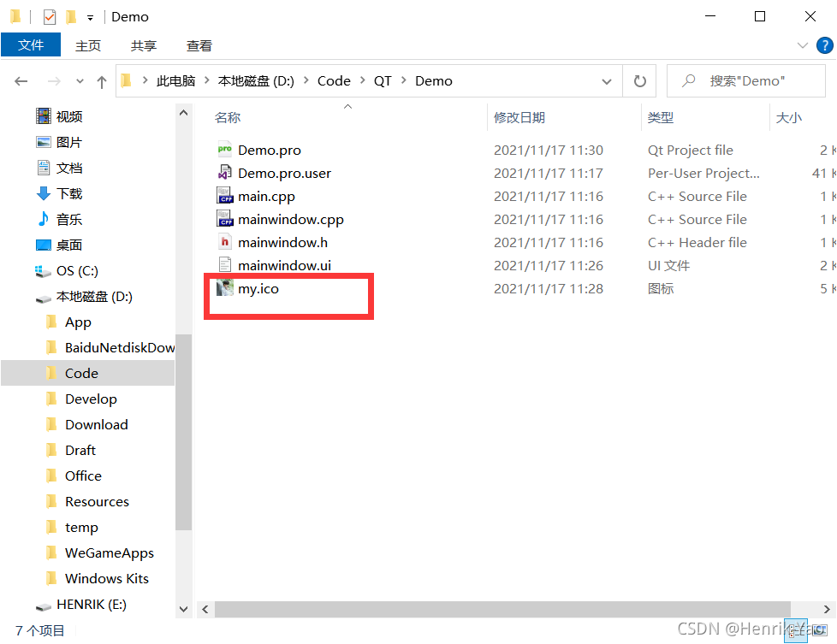Click the mainwindow.h header icon

pos(225,242)
